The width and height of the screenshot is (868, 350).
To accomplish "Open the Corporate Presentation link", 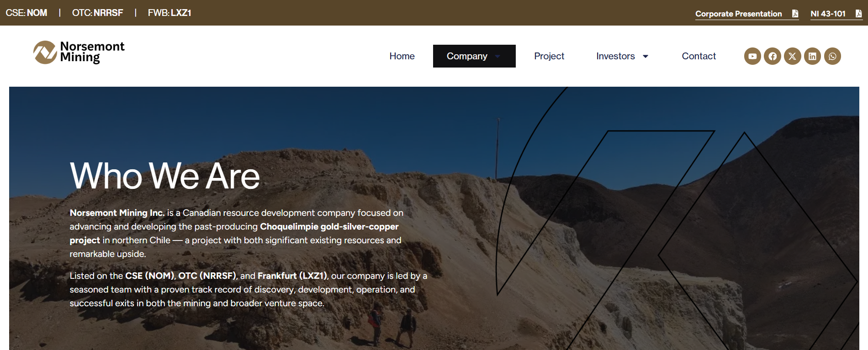I will click(739, 14).
